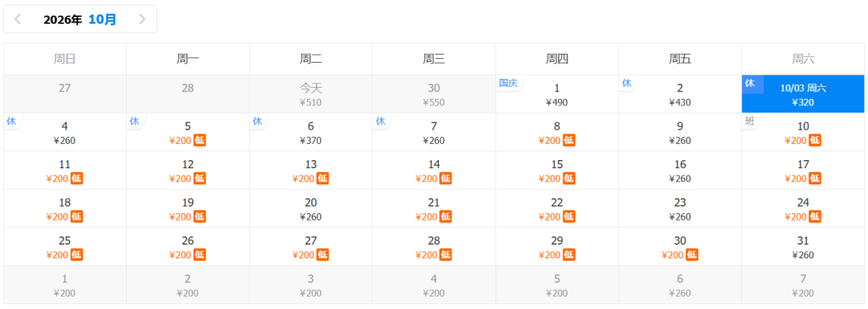This screenshot has height=309, width=868.
Task: Choose October 20 priced ¥260
Action: 310,208
